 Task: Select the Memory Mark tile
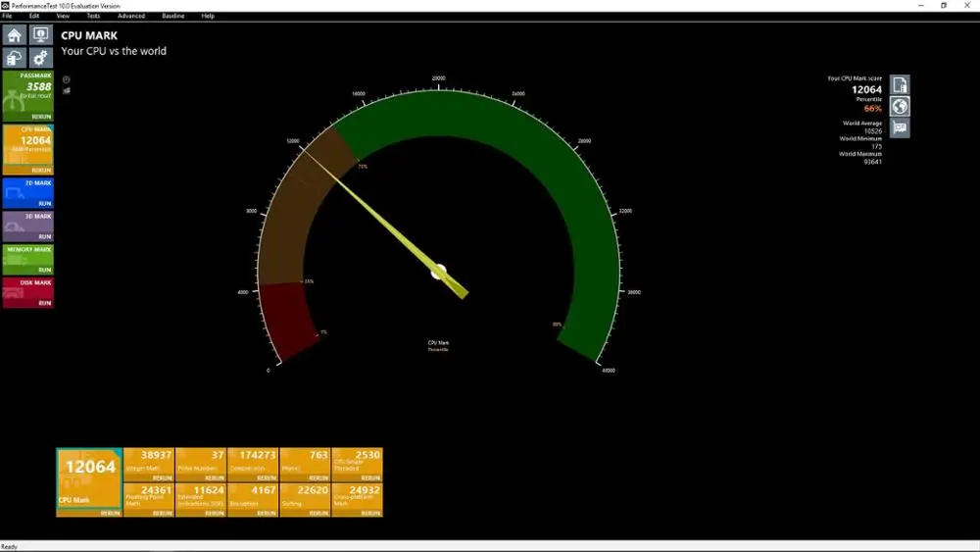28,259
